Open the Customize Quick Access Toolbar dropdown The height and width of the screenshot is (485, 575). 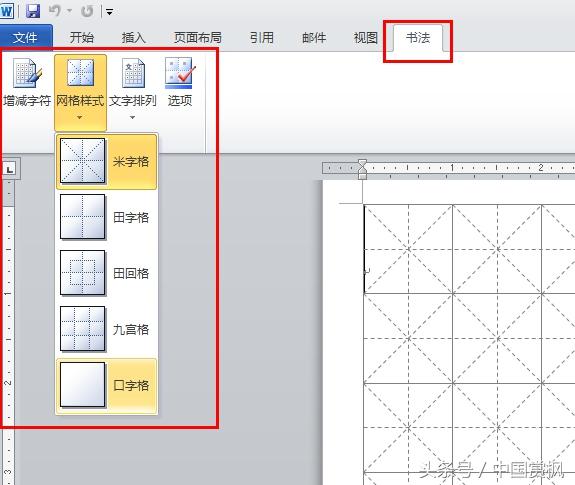click(109, 12)
